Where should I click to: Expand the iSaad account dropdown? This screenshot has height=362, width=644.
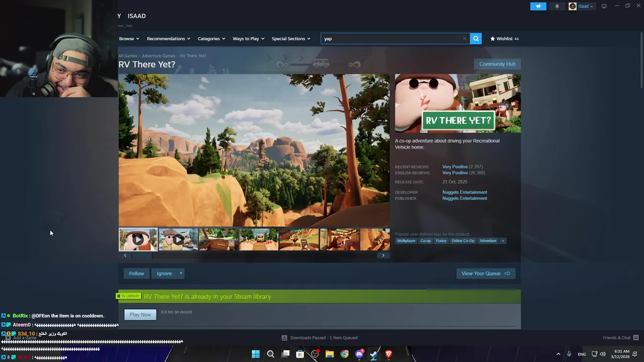[582, 6]
